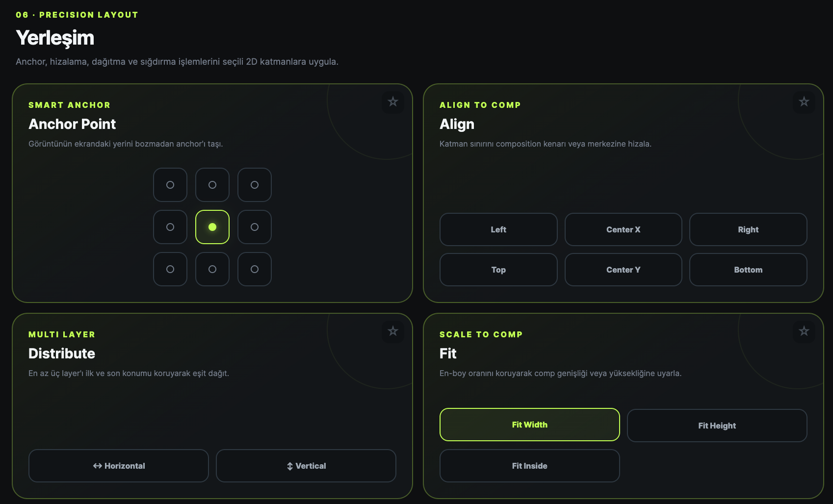833x504 pixels.
Task: Distribute layers with Vertical button
Action: click(x=306, y=466)
